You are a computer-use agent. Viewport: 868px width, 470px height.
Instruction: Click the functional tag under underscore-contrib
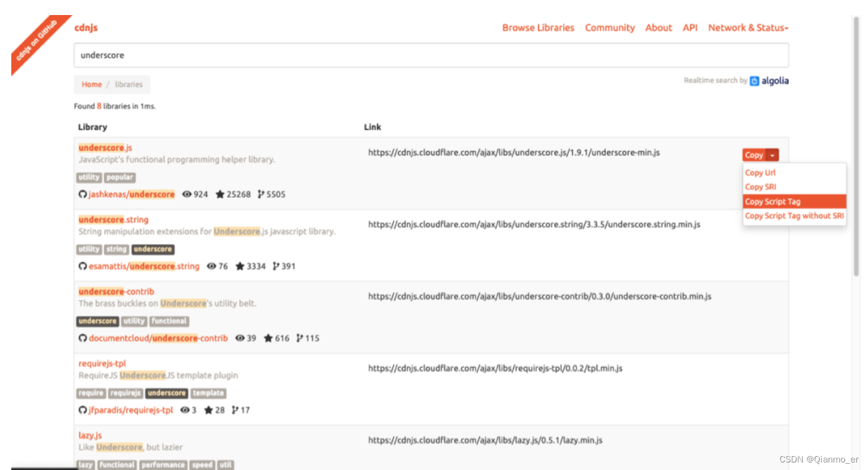169,321
